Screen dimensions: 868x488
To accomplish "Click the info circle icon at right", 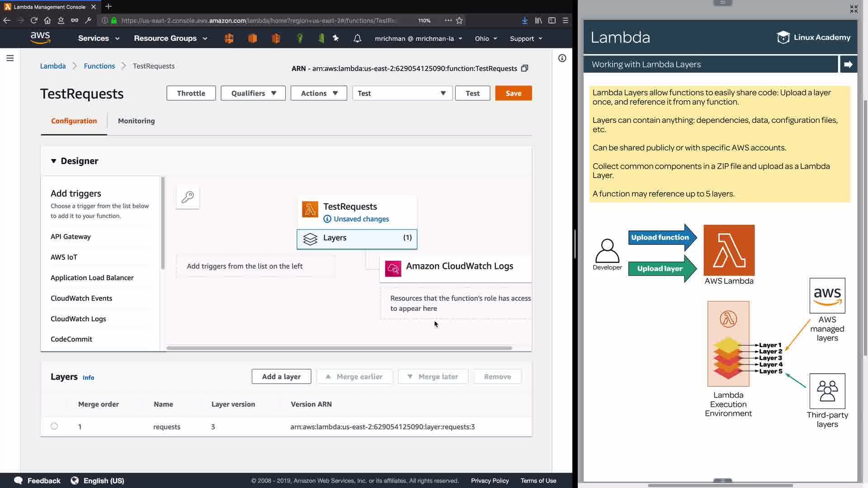I will (562, 58).
